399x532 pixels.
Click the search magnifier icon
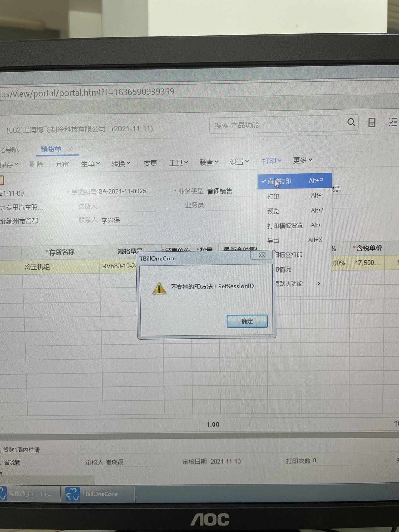351,122
